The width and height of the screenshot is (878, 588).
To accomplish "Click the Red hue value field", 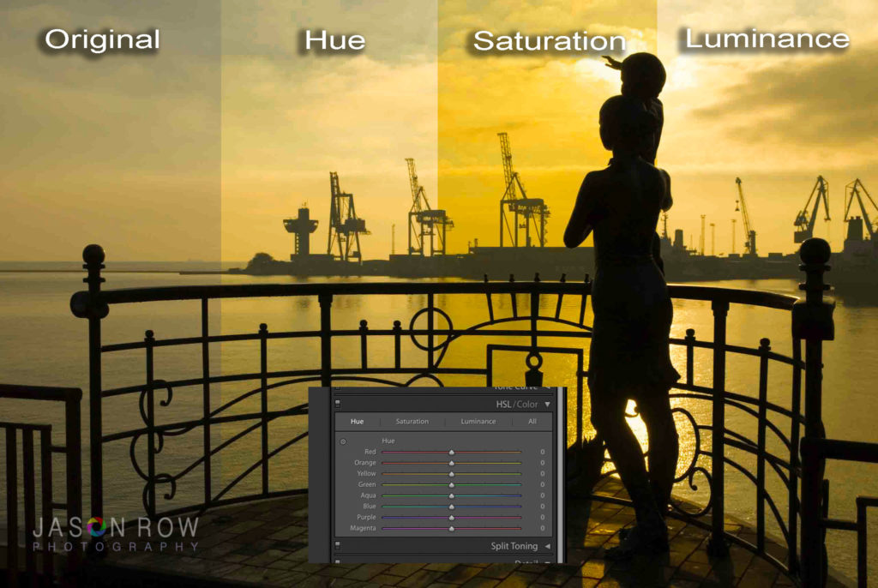I will (542, 452).
